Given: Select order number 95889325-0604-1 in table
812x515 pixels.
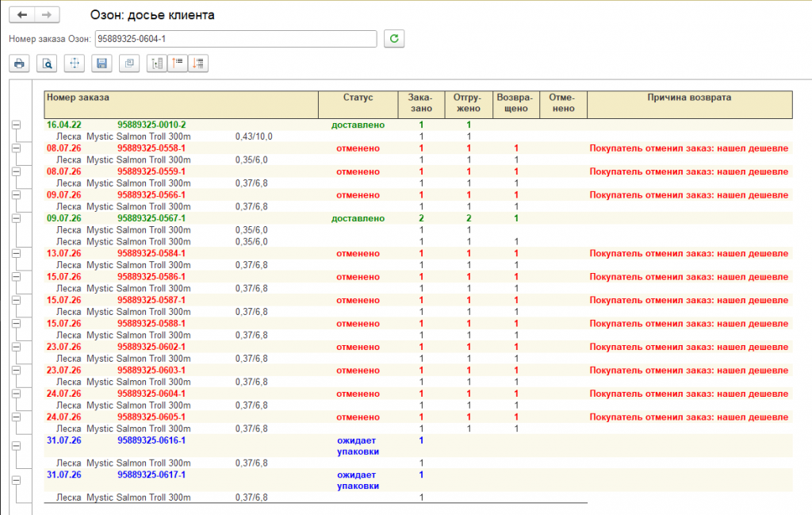Looking at the screenshot, I should click(151, 394).
